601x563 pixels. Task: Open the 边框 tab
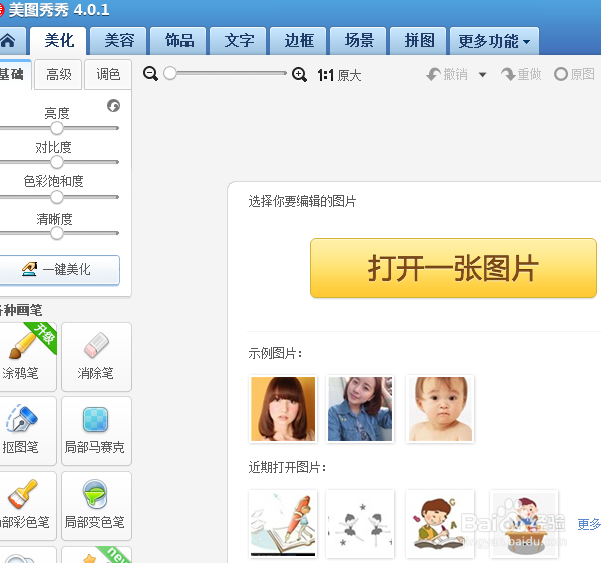point(298,41)
